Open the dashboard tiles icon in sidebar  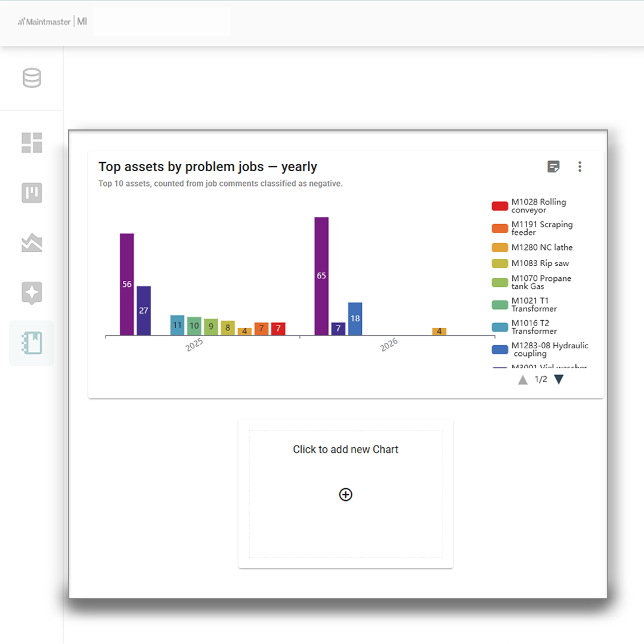(x=32, y=143)
